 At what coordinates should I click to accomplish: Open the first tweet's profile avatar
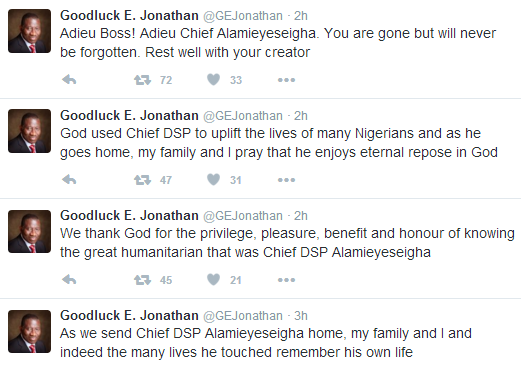click(29, 31)
